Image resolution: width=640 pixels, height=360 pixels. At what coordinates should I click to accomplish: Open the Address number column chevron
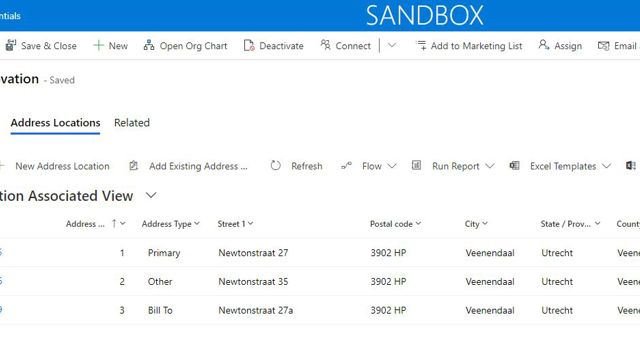(122, 223)
